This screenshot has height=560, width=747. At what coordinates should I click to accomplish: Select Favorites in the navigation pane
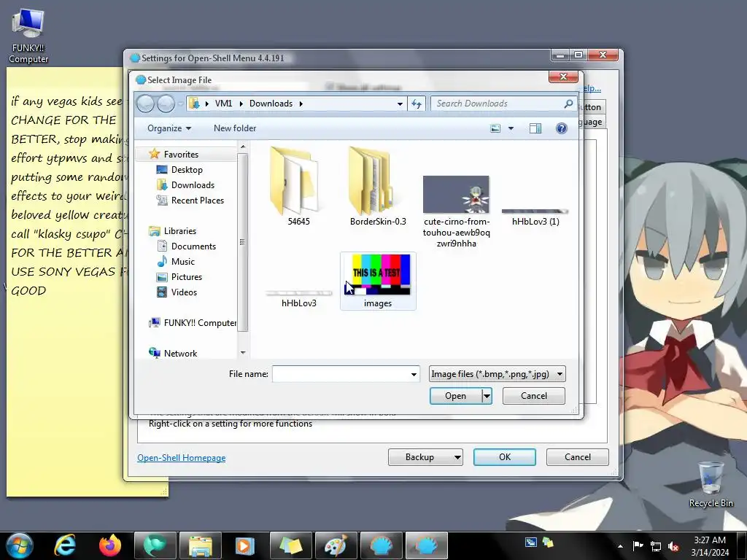tap(181, 155)
